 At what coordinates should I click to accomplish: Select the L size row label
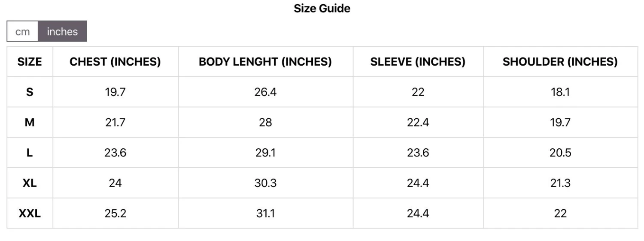click(30, 153)
